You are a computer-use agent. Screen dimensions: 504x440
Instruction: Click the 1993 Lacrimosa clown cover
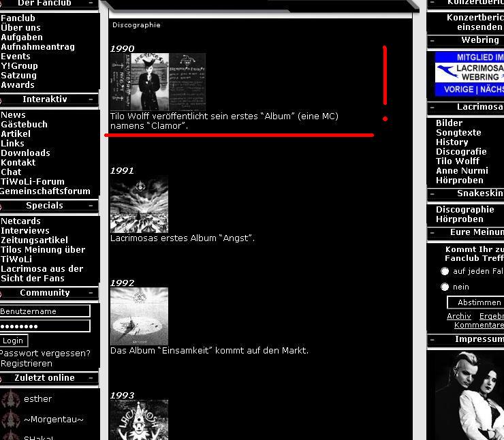pos(139,420)
